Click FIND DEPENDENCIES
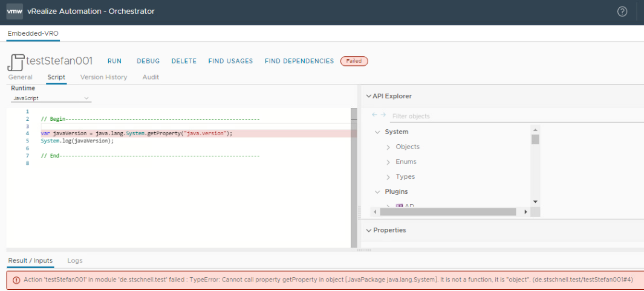 coord(299,61)
